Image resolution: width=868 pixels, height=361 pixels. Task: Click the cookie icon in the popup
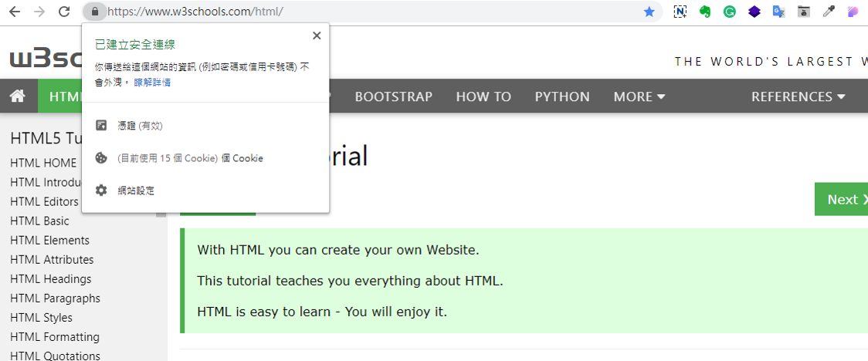coord(100,158)
